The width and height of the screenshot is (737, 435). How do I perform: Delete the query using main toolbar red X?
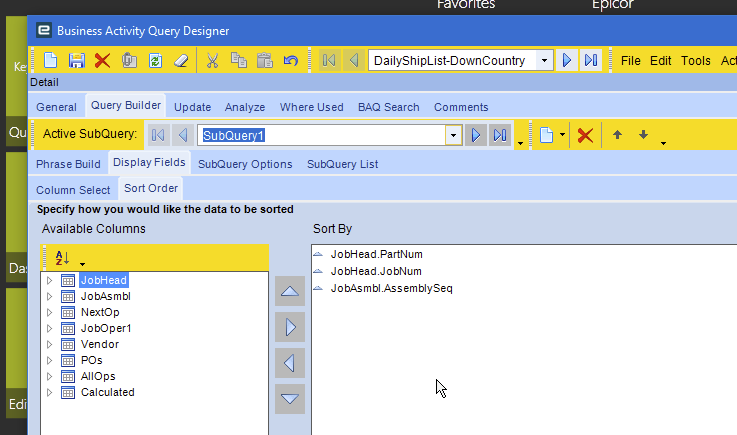pos(102,61)
